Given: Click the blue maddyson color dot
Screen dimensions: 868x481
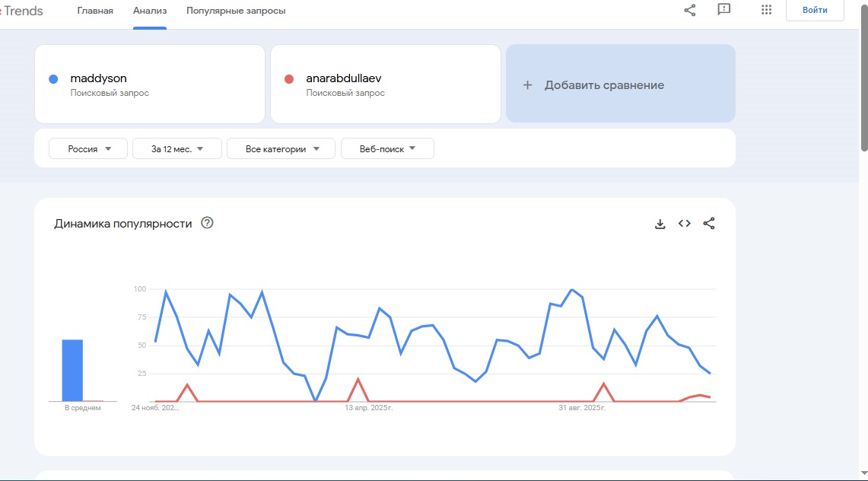Looking at the screenshot, I should [53, 79].
